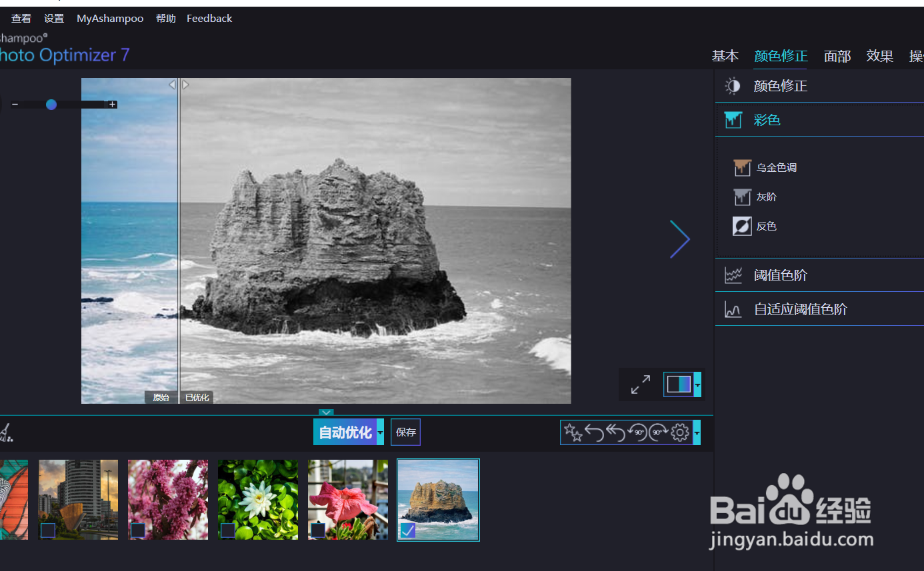Click the split-view compare mode icon
The width and height of the screenshot is (924, 571).
[679, 384]
